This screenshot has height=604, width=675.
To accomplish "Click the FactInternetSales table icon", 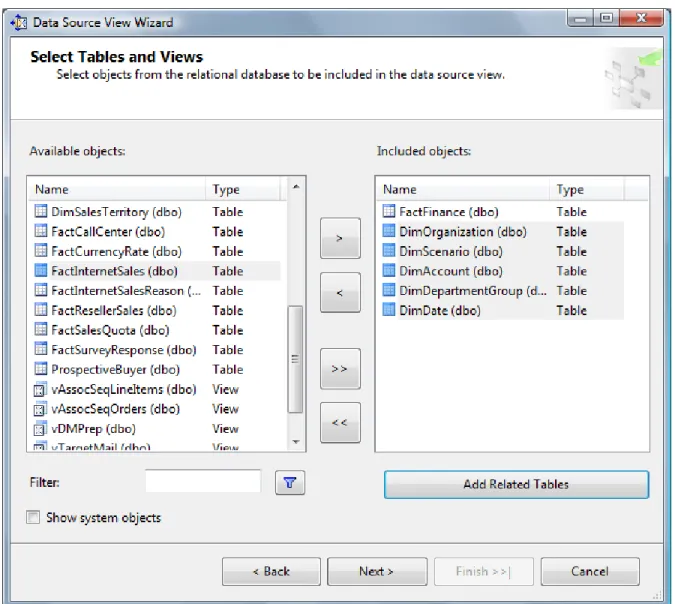I will point(40,270).
